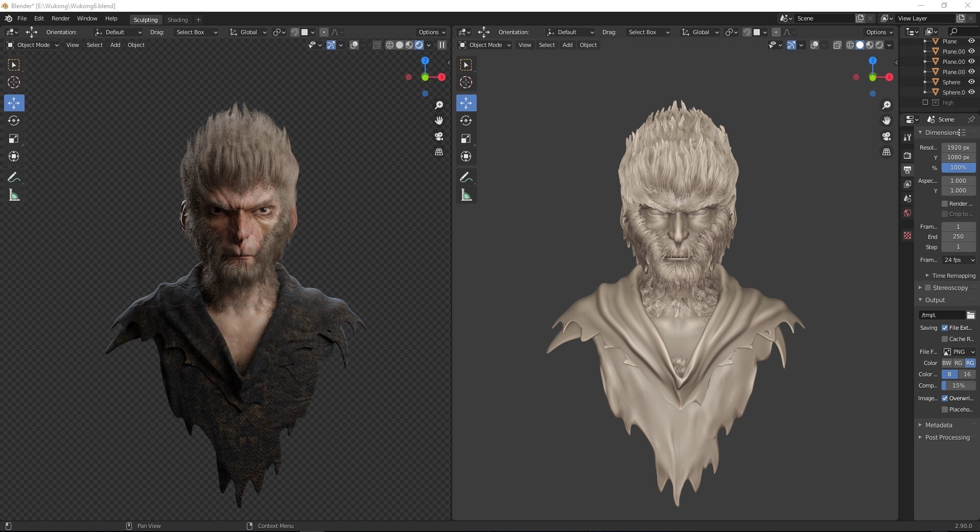Select the Transform tool in right viewport

tap(466, 156)
